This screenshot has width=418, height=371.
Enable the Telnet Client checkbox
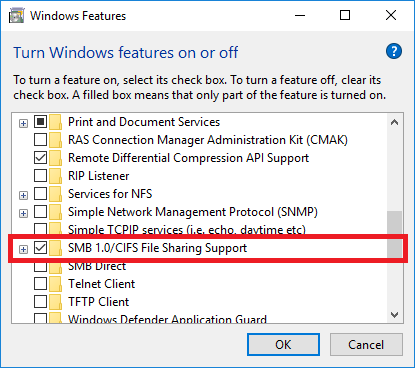(x=40, y=284)
